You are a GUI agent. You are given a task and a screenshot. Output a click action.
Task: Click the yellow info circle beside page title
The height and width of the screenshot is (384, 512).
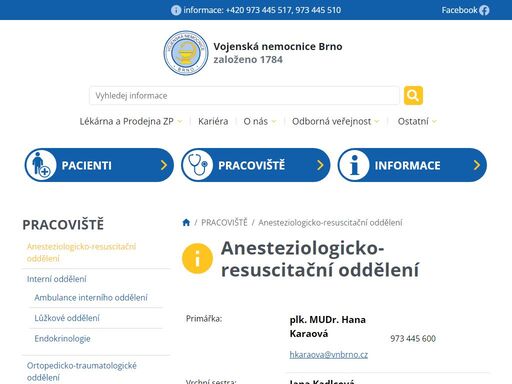point(197,258)
